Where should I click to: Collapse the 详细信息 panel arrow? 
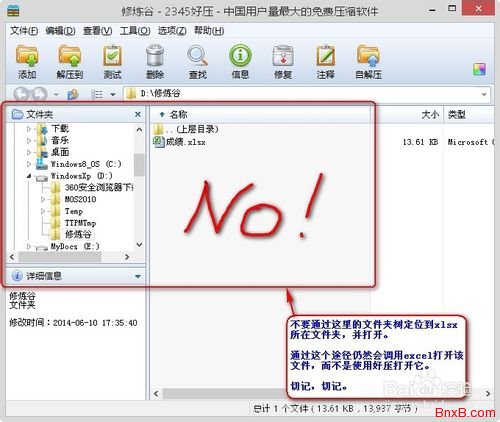tap(138, 276)
